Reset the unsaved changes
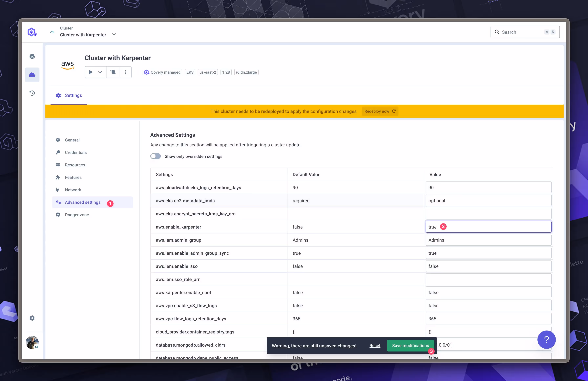The height and width of the screenshot is (381, 588). 375,345
